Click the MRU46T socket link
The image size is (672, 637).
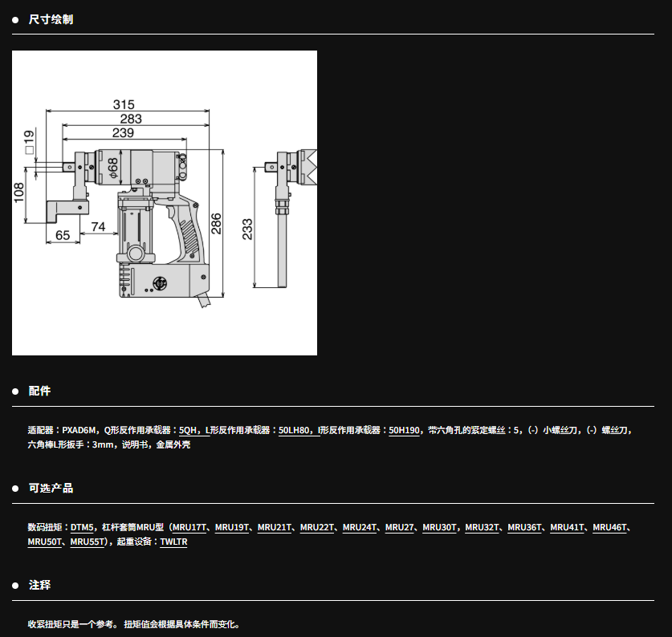pos(610,528)
